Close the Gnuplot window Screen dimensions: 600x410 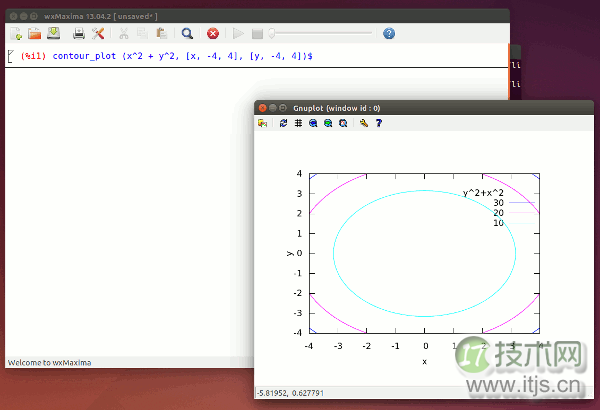[x=262, y=108]
